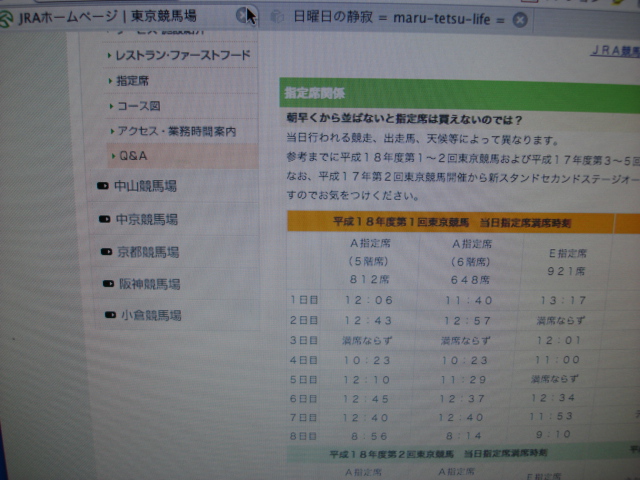Expand the 中山競馬場 racecourse menu

pyautogui.click(x=145, y=186)
